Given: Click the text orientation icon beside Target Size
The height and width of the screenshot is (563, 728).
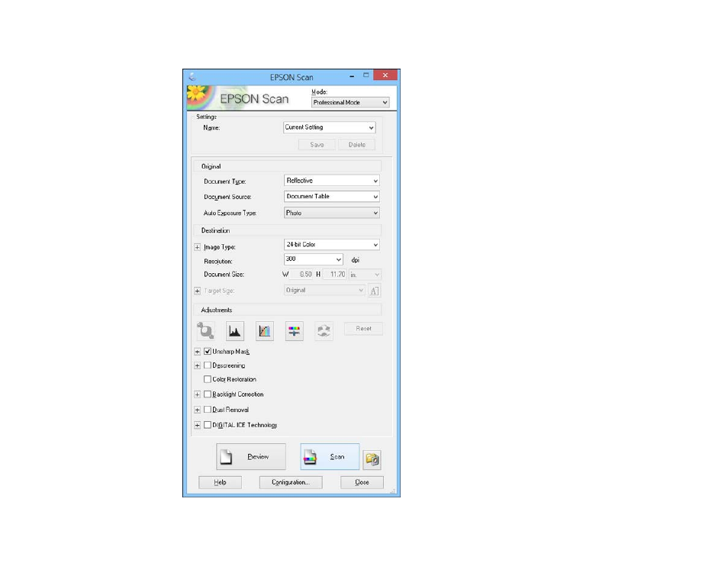Looking at the screenshot, I should (374, 291).
